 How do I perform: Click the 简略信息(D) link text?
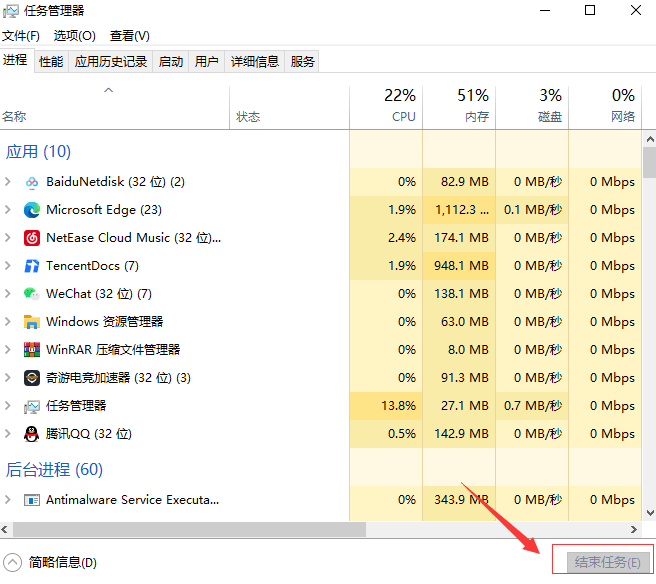pyautogui.click(x=63, y=563)
